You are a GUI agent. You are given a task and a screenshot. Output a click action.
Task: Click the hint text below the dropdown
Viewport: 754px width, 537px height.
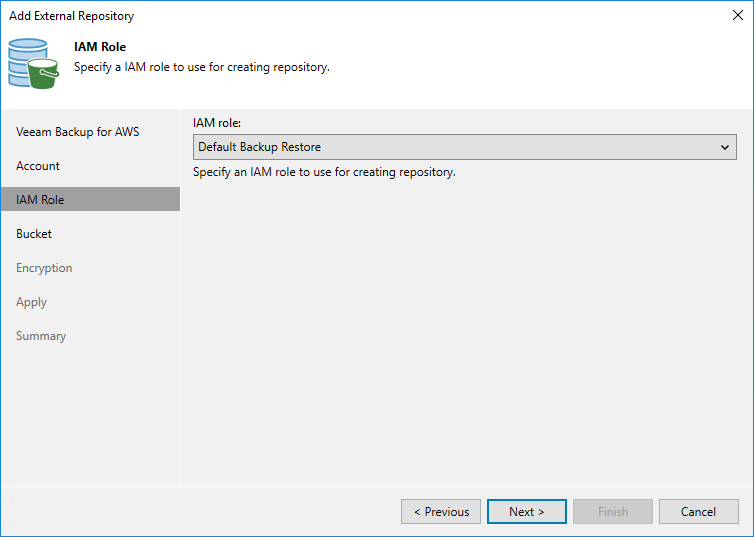tap(324, 172)
